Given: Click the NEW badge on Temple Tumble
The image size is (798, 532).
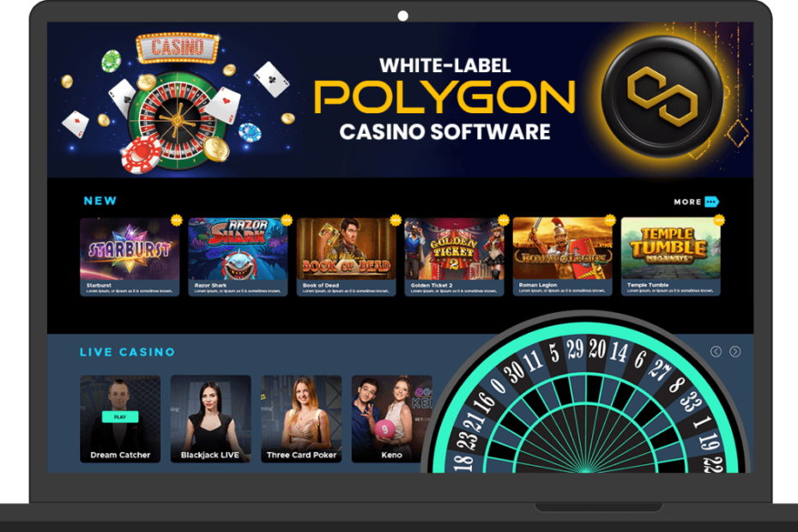Looking at the screenshot, I should point(718,220).
